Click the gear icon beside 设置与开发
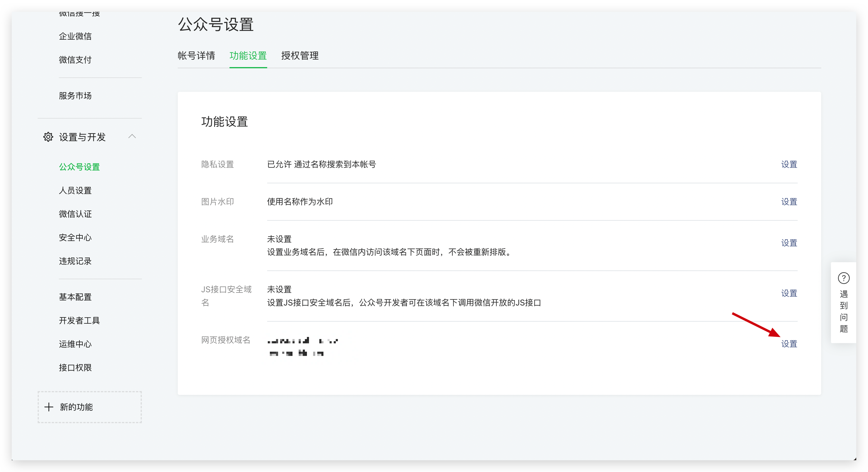The width and height of the screenshot is (868, 472). (48, 137)
